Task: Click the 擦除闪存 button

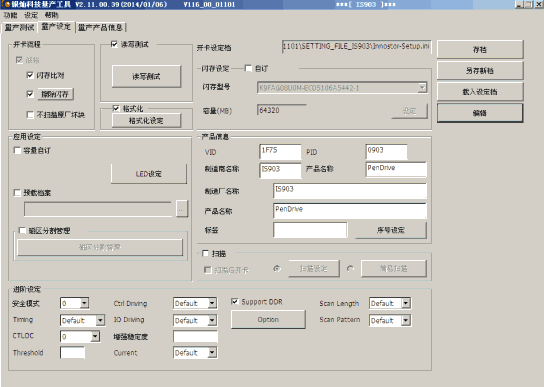Action: pos(56,94)
